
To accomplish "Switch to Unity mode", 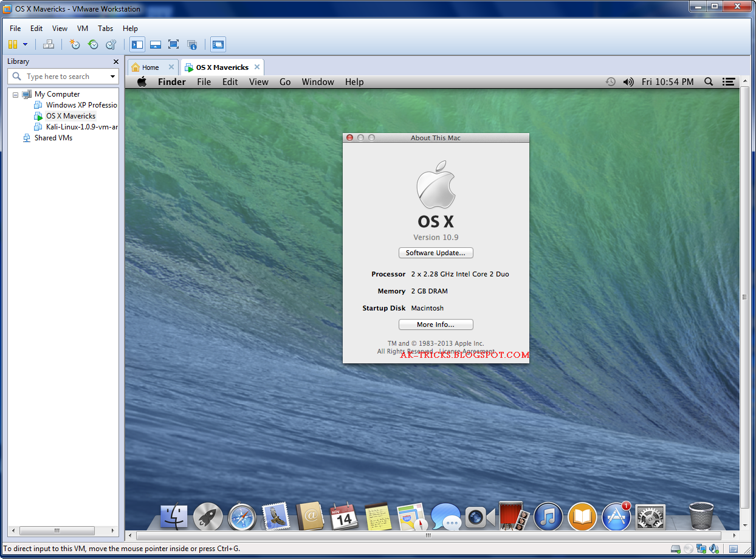I will point(192,44).
